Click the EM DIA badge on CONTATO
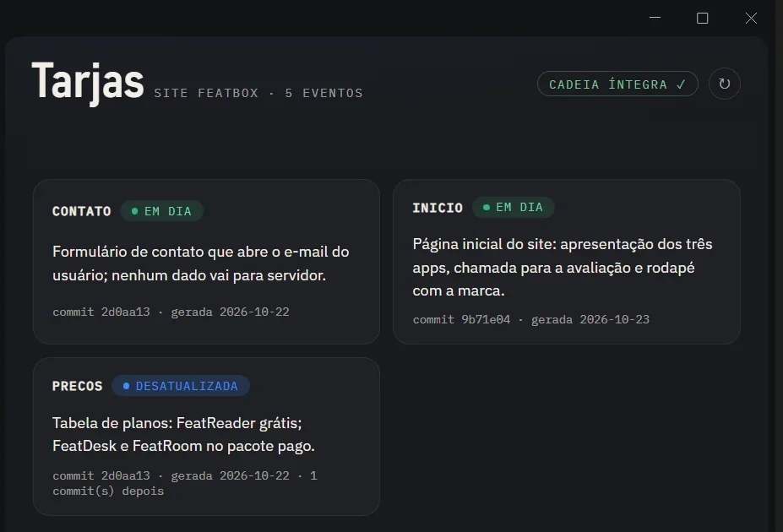This screenshot has width=783, height=532. click(162, 211)
